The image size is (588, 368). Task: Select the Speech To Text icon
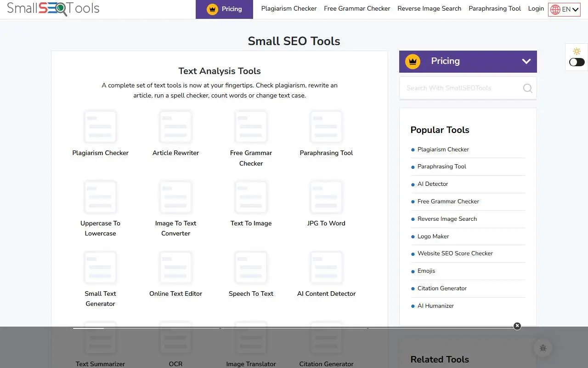pyautogui.click(x=251, y=267)
